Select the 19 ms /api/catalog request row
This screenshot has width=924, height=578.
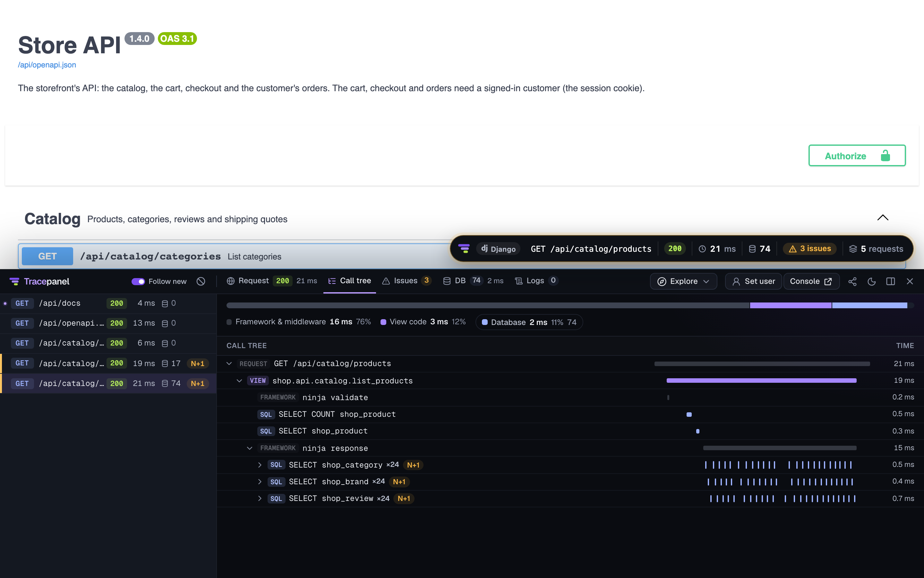tap(108, 363)
